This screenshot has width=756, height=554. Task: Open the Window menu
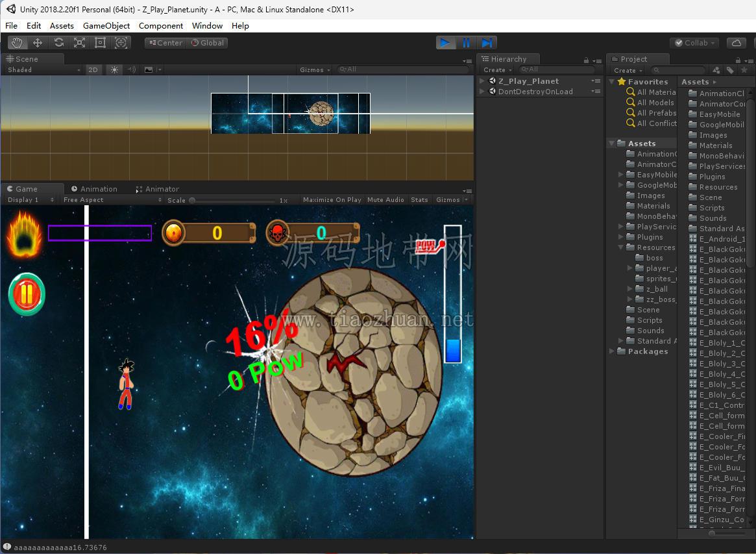207,25
